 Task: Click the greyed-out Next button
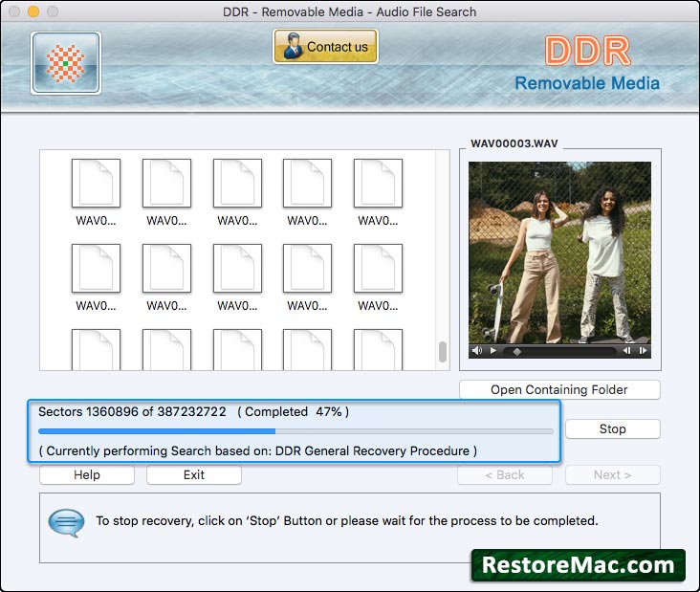point(612,475)
